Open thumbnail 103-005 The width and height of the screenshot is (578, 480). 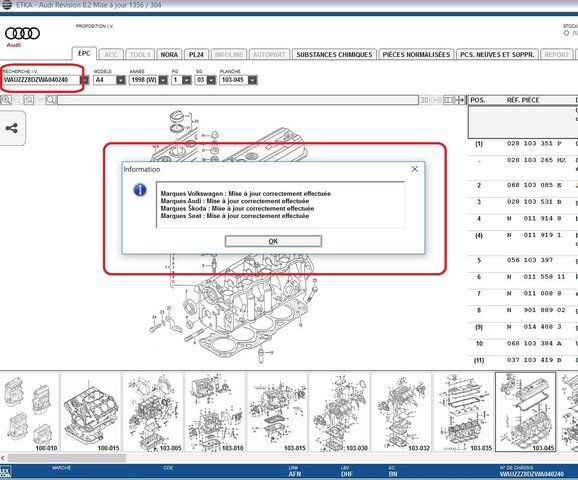(x=153, y=412)
